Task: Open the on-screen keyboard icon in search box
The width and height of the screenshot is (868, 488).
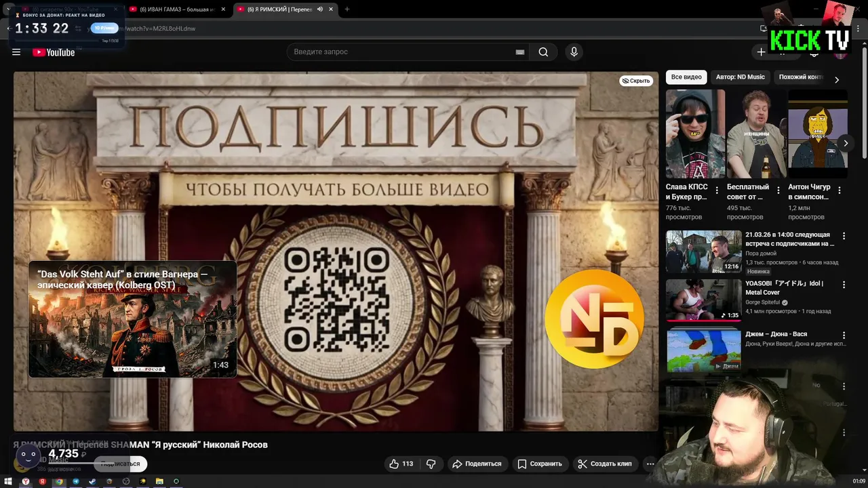Action: click(x=520, y=52)
